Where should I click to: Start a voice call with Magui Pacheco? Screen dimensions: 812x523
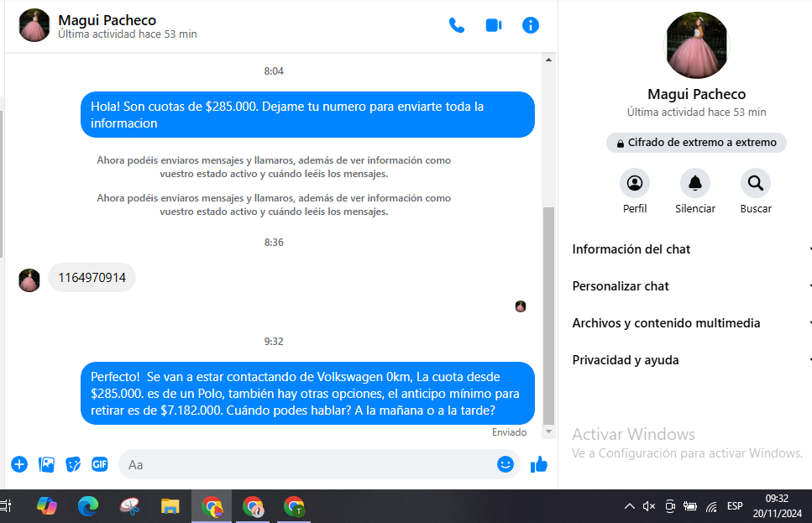point(457,25)
